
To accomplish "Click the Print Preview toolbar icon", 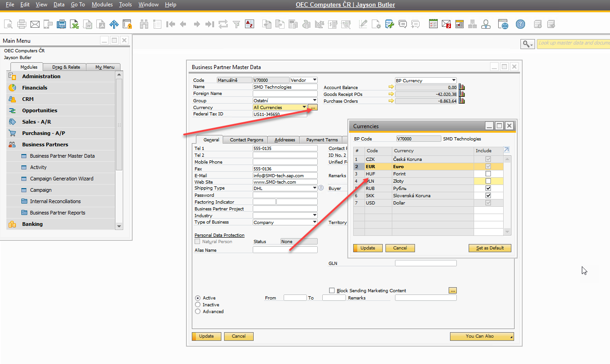I will tap(8, 24).
